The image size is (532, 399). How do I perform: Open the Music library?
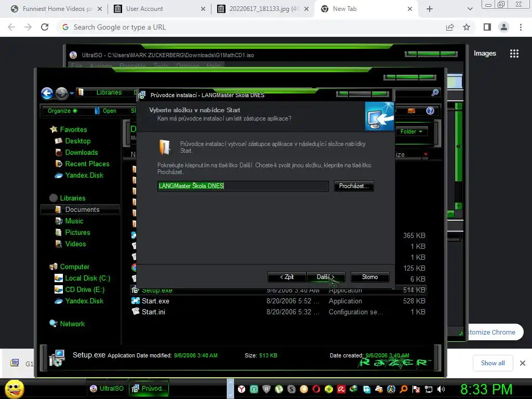[x=74, y=221]
